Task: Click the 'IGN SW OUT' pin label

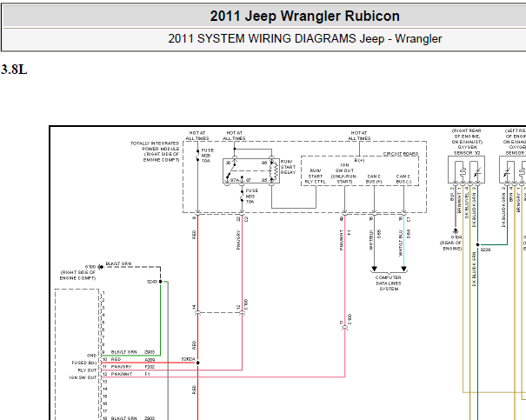Action: tap(83, 377)
